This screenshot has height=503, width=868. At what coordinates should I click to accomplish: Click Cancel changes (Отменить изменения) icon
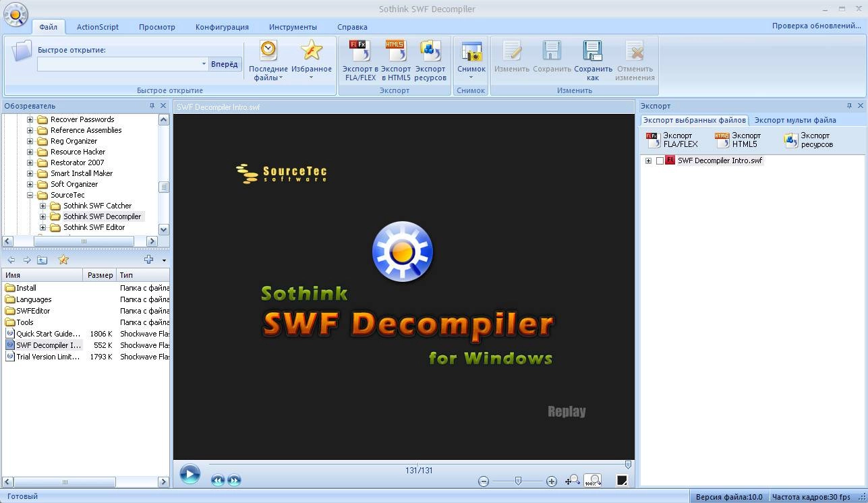[x=635, y=60]
